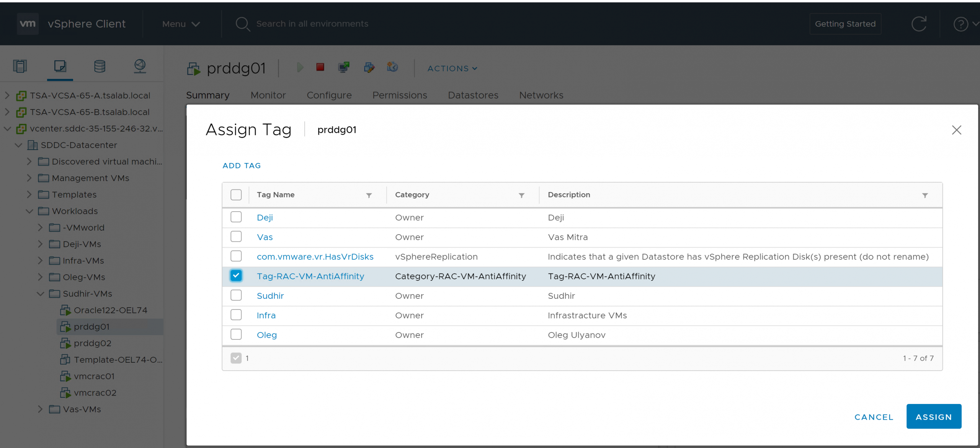Image resolution: width=980 pixels, height=448 pixels.
Task: Click the red Power Off icon
Action: click(x=320, y=68)
